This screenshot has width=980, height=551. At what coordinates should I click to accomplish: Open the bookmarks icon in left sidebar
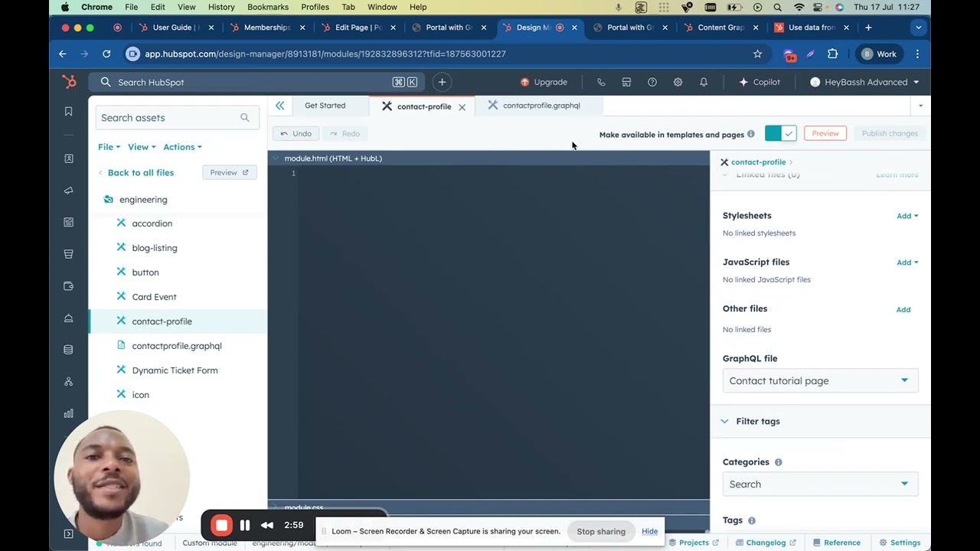click(x=68, y=112)
